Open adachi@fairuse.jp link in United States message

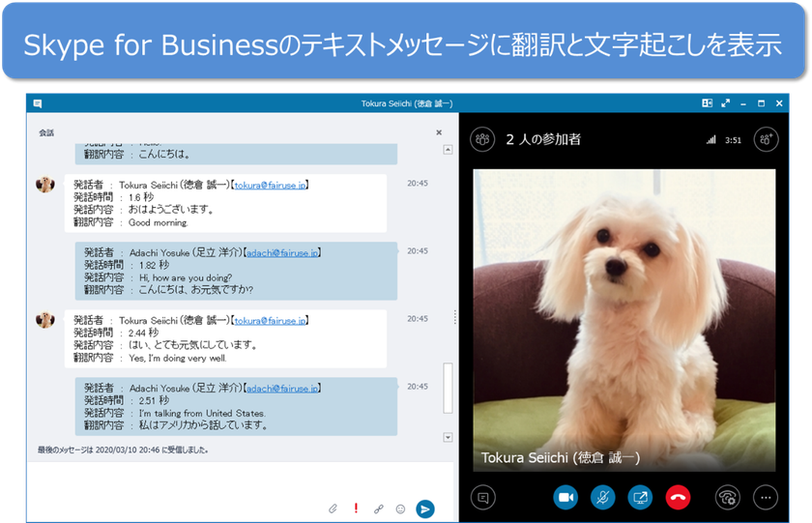281,389
